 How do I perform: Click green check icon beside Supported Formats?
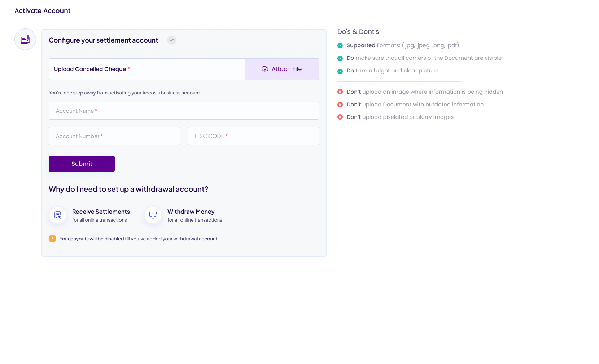(340, 45)
